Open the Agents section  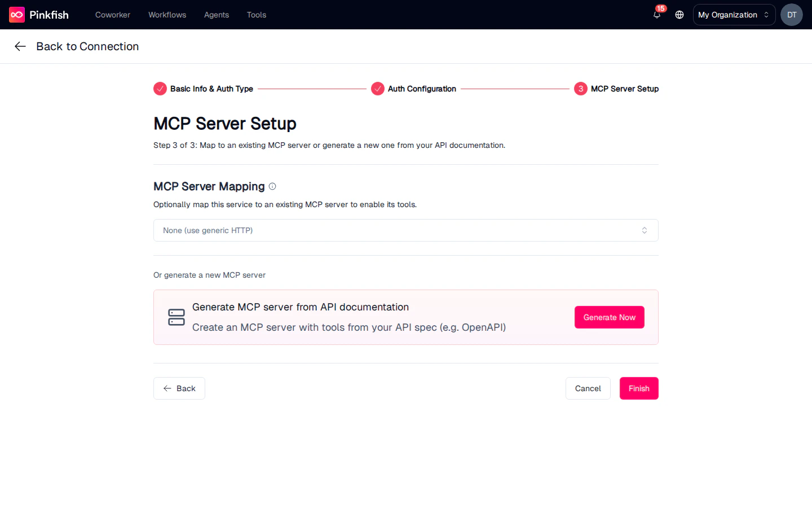pos(216,15)
